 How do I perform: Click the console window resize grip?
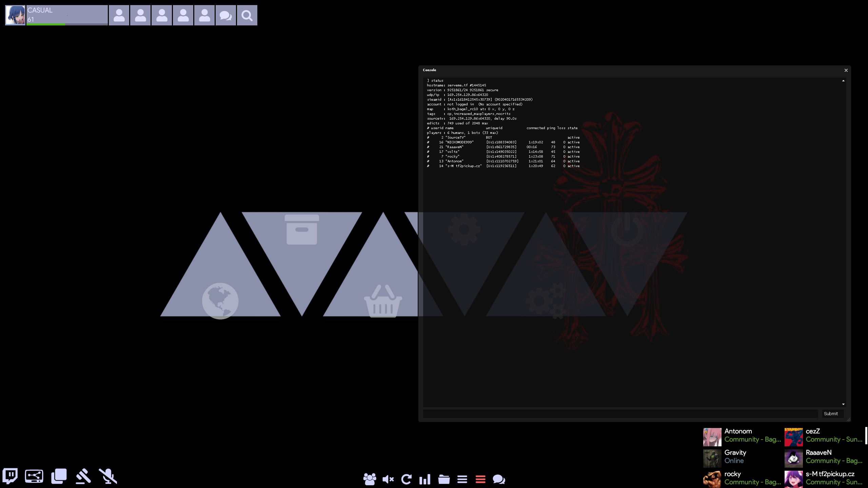(x=848, y=419)
